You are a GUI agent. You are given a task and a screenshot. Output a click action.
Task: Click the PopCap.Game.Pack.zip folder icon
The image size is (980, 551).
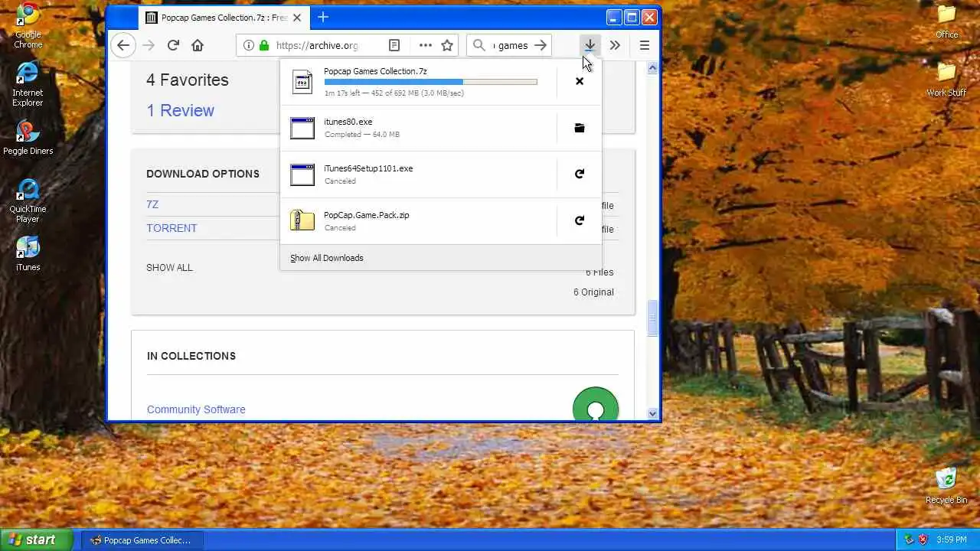point(302,220)
